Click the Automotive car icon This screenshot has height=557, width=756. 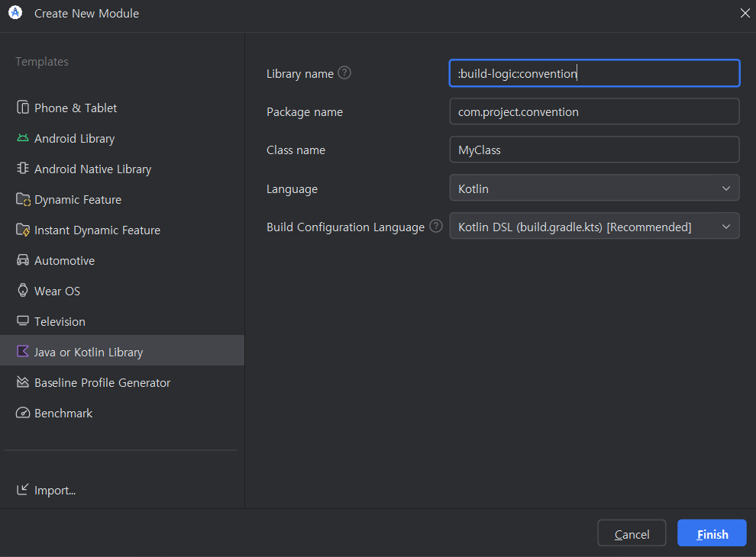[23, 259]
